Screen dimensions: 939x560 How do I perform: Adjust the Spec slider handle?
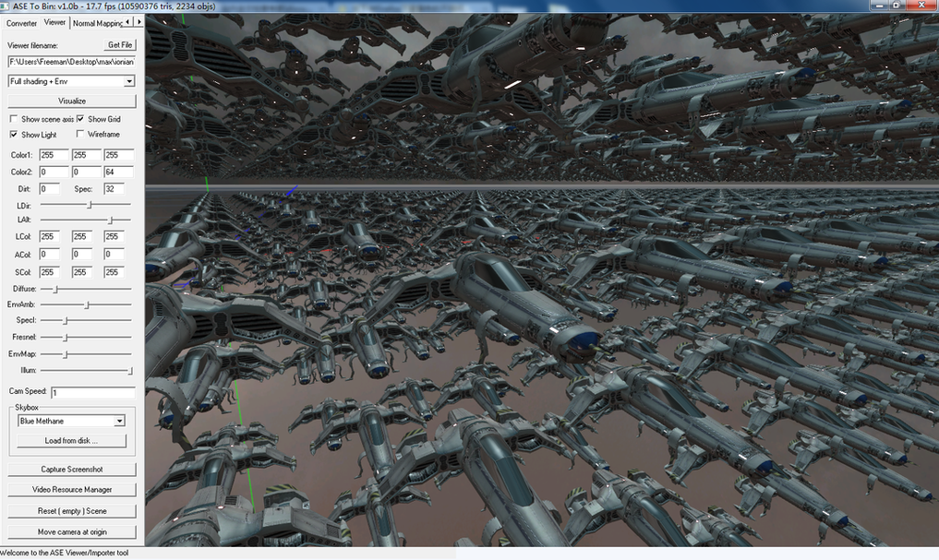tap(66, 321)
